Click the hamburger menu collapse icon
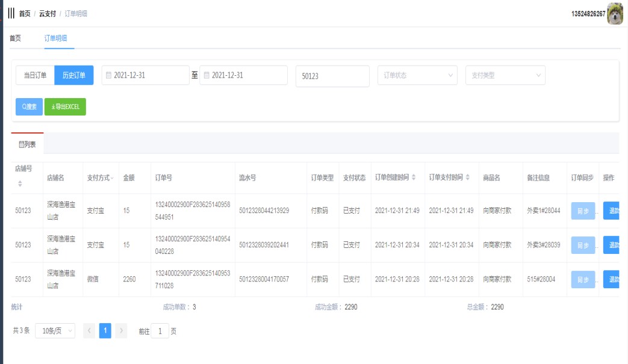628x364 pixels. [x=11, y=13]
